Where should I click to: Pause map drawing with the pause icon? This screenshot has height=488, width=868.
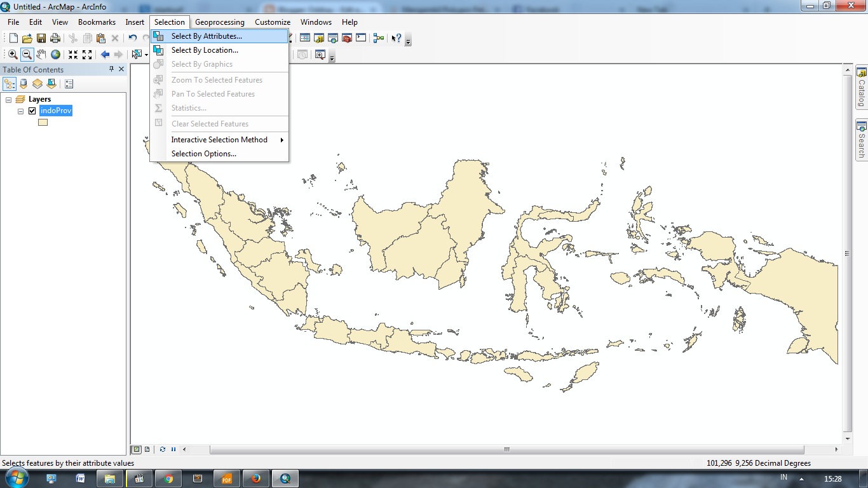coord(173,449)
